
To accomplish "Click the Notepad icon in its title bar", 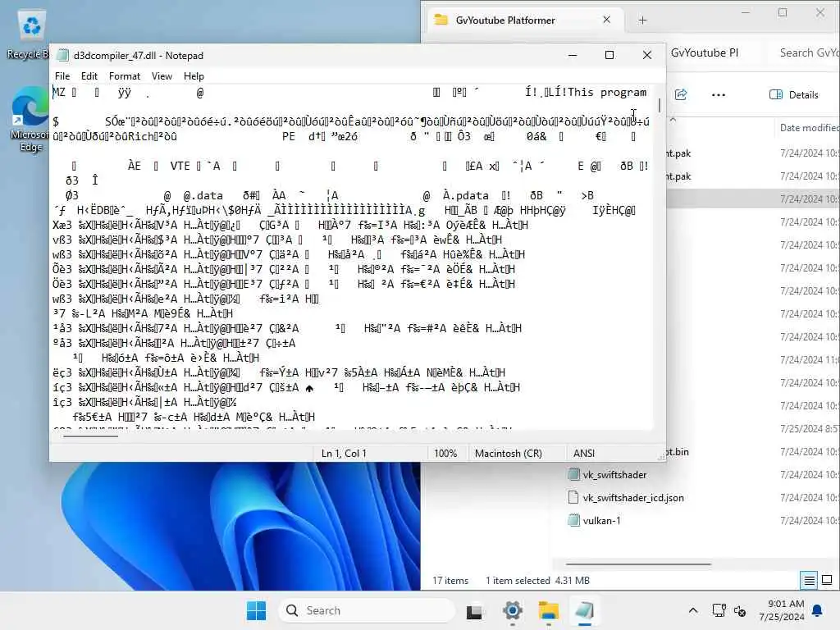I will [63, 55].
